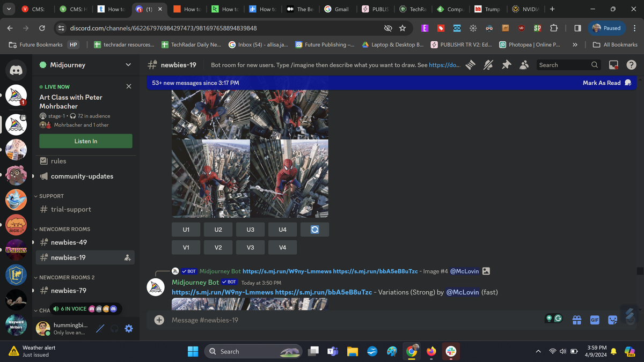Open pinned messages for newbies-19

point(506,64)
